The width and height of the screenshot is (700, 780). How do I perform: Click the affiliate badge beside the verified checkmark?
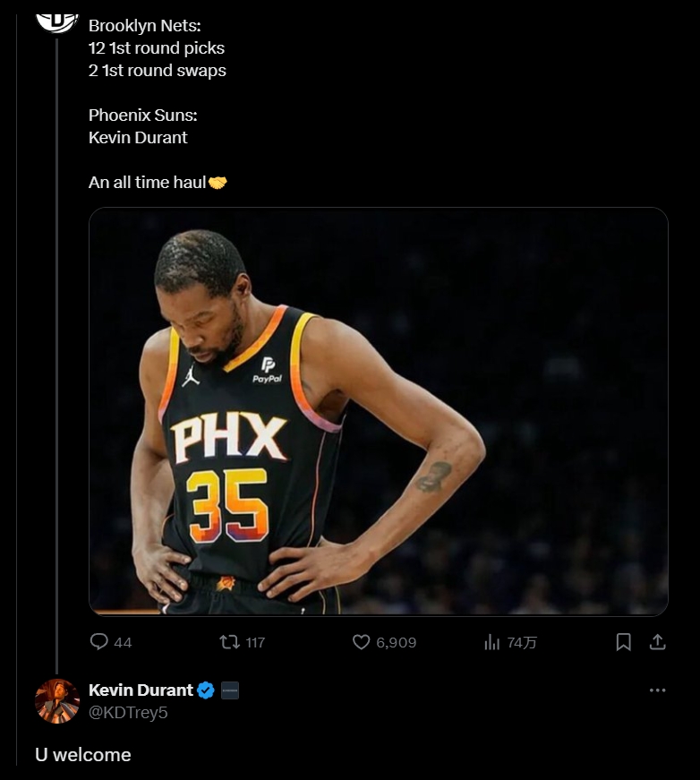230,690
